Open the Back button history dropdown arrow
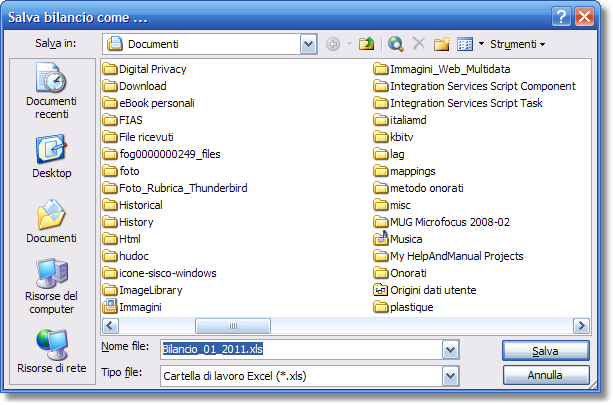This screenshot has height=405, width=613. (x=349, y=44)
